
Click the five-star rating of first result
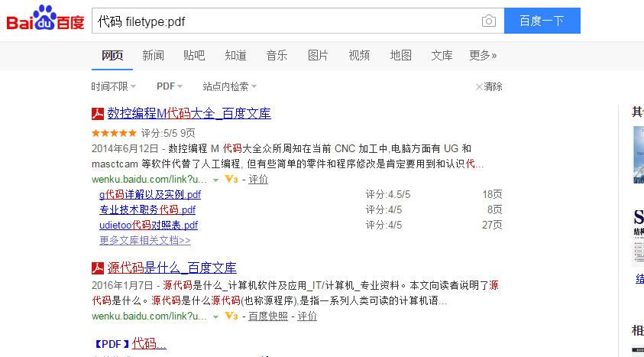click(114, 133)
